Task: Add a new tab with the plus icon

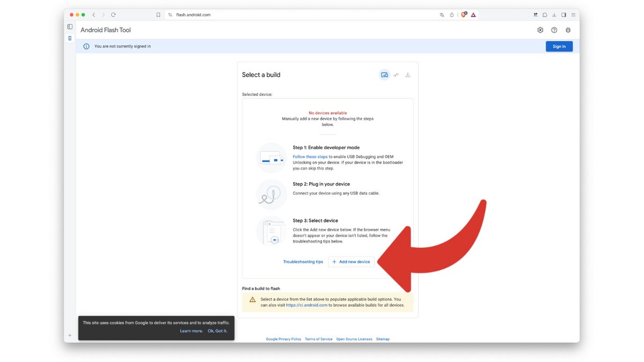Action: (70, 335)
